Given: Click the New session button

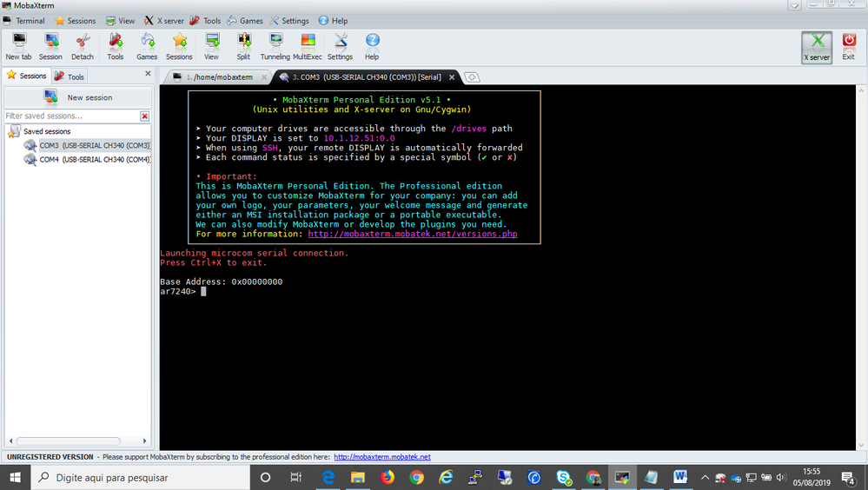Looking at the screenshot, I should [77, 97].
